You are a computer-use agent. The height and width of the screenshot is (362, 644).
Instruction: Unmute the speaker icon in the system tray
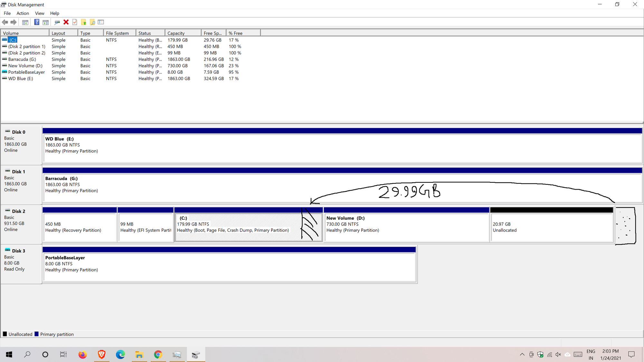click(558, 355)
